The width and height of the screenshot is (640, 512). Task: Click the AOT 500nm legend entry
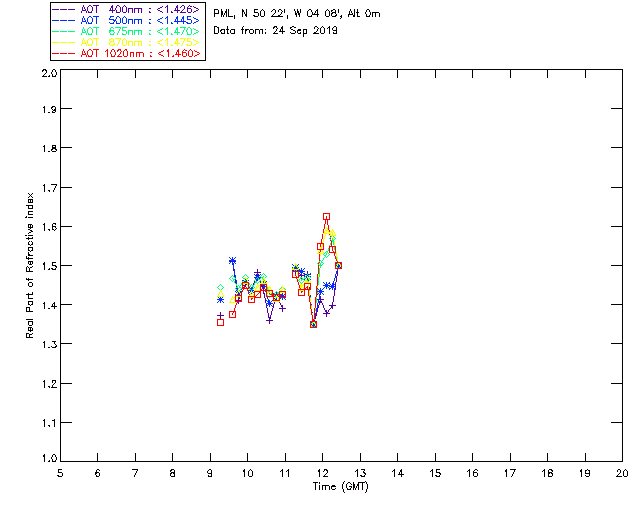[127, 20]
